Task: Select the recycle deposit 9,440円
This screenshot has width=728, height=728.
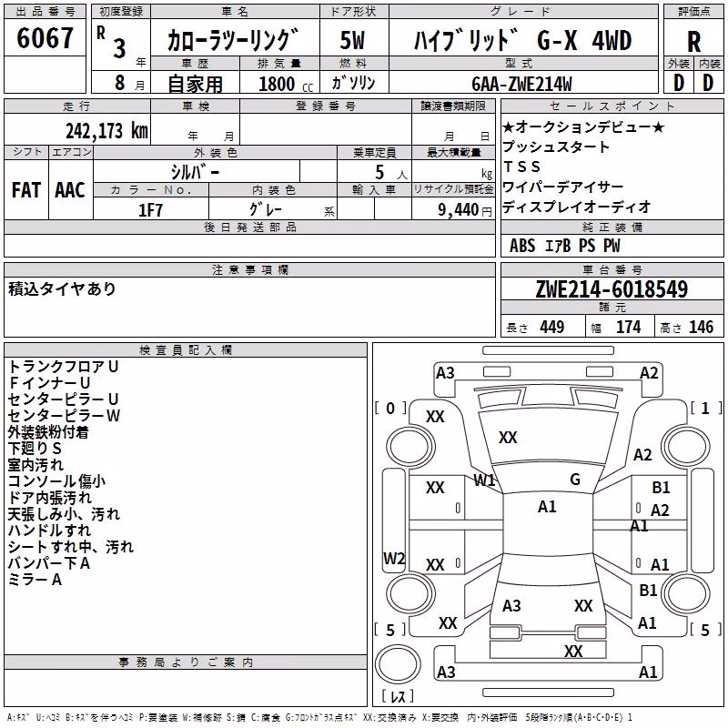Action: [465, 210]
